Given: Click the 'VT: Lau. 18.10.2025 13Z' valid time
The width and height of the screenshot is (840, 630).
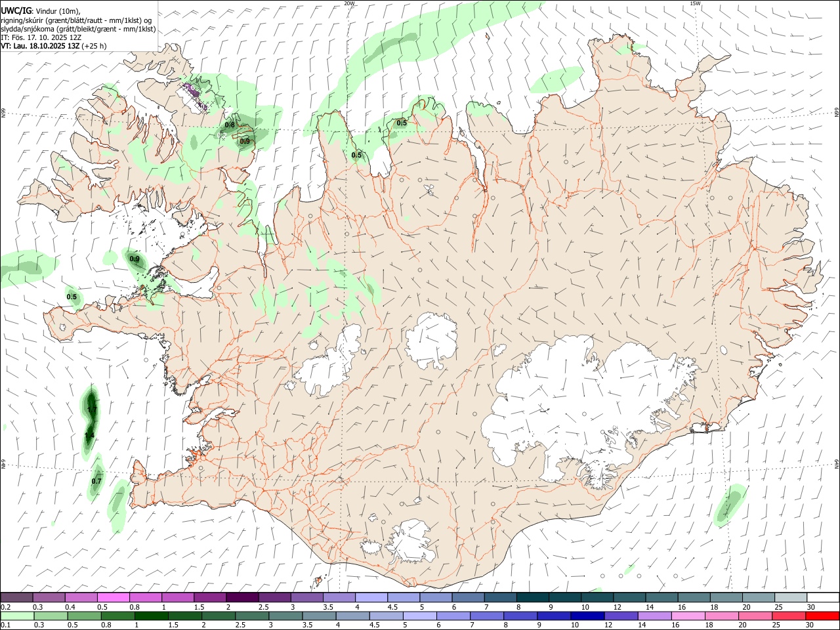Looking at the screenshot, I should (40, 46).
